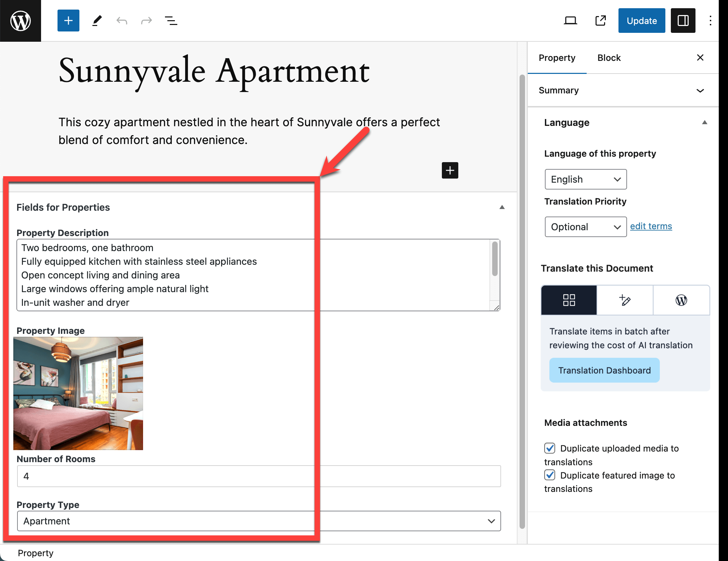Switch to the Property tab

point(557,58)
